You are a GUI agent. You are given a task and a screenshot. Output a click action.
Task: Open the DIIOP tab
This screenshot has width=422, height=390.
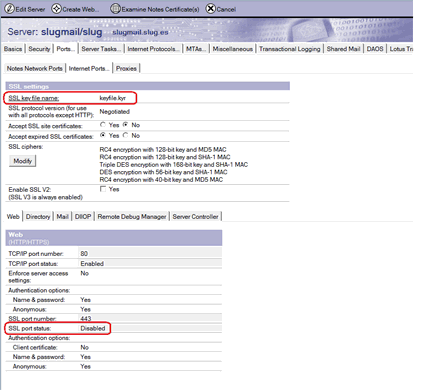[83, 217]
